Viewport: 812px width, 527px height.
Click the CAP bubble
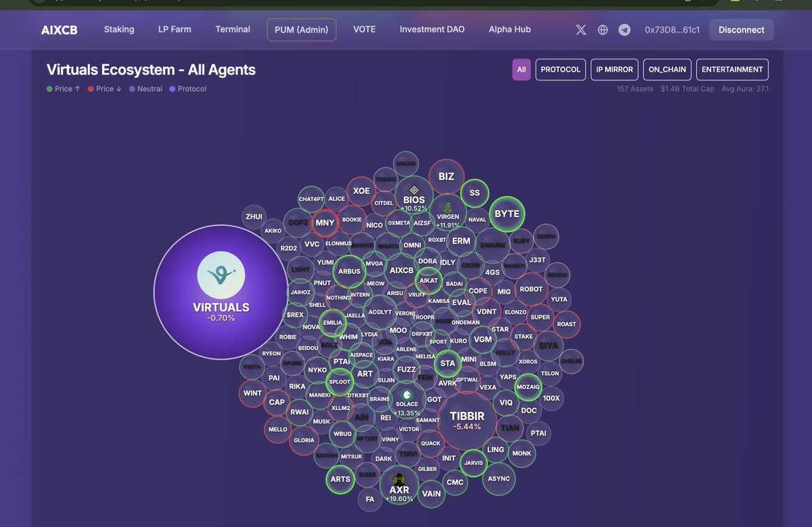click(x=277, y=402)
